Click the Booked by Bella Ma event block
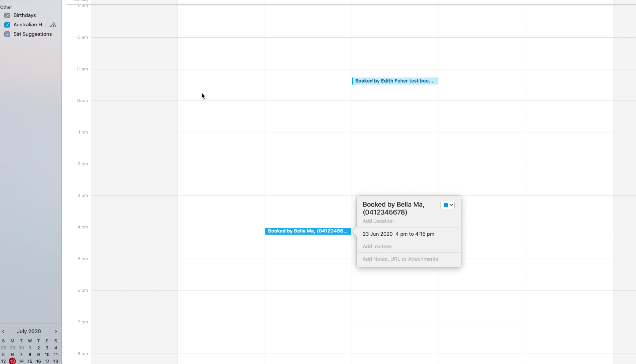The image size is (636, 364). click(307, 231)
